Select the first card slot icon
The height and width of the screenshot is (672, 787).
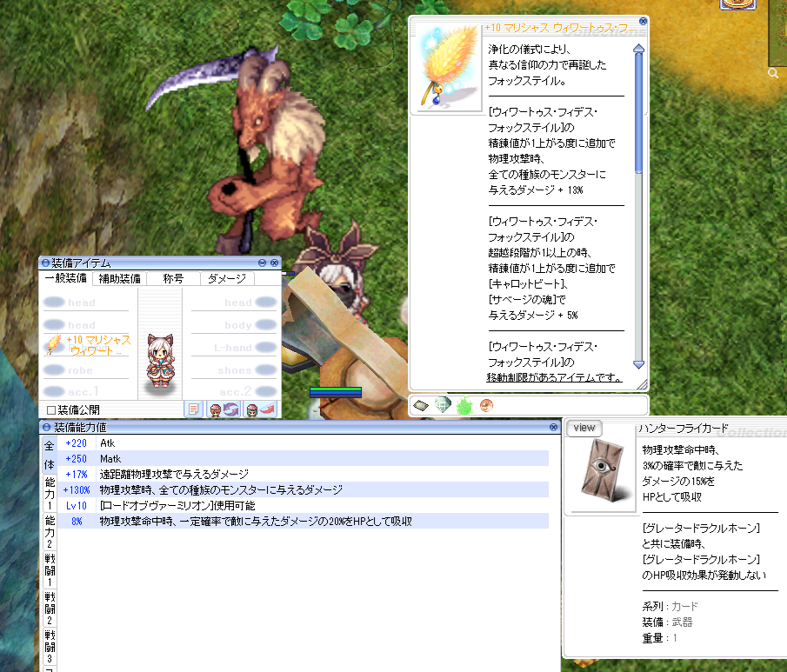[421, 405]
